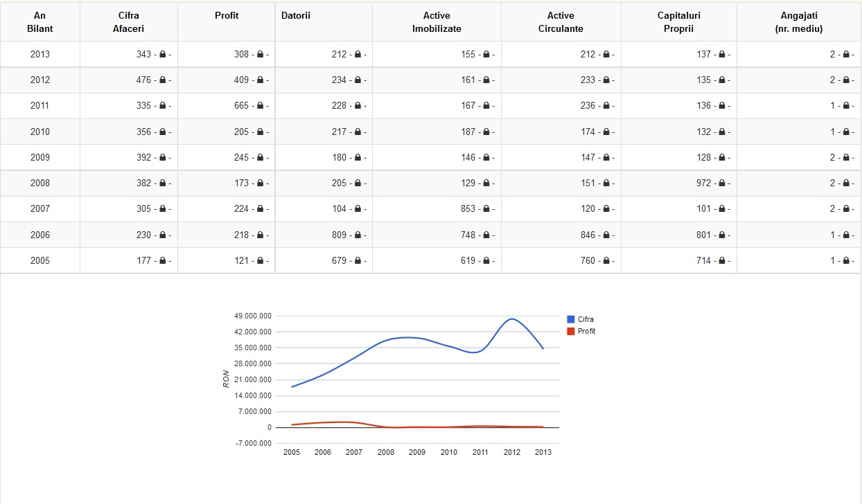The image size is (862, 504).
Task: Click the Angajati (nr. mediu) column header
Action: (798, 22)
